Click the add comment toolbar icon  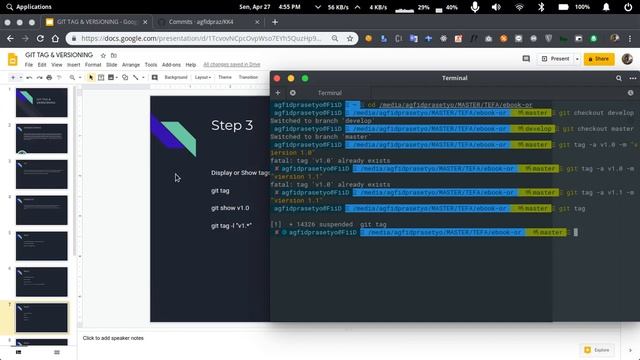(x=155, y=77)
